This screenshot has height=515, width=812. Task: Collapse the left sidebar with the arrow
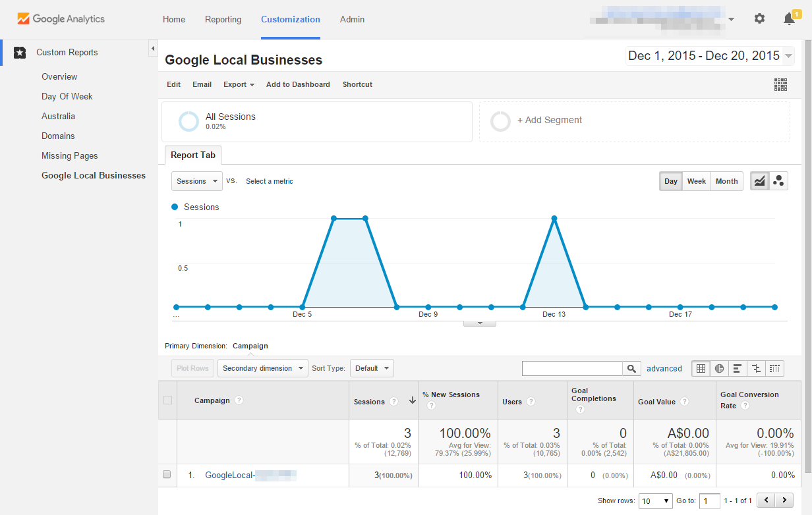(x=153, y=49)
